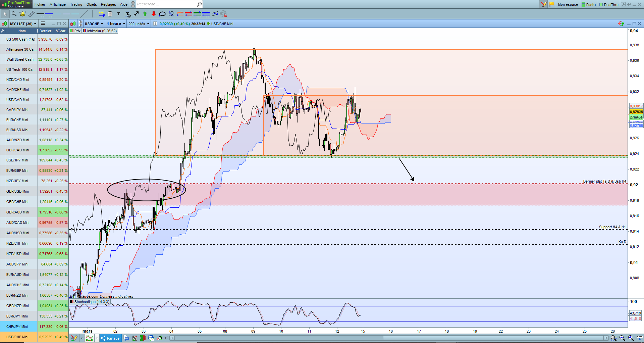Toggle the link chain icon beside search

pos(133,4)
